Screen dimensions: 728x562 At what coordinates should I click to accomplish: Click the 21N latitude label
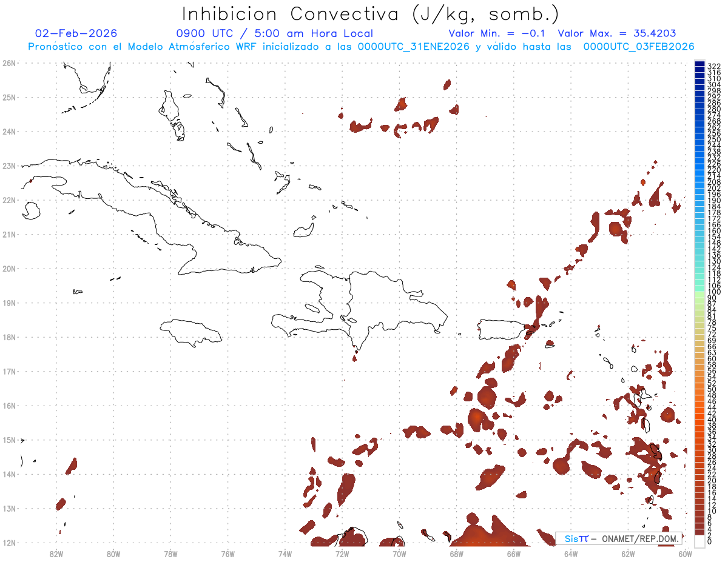9,234
